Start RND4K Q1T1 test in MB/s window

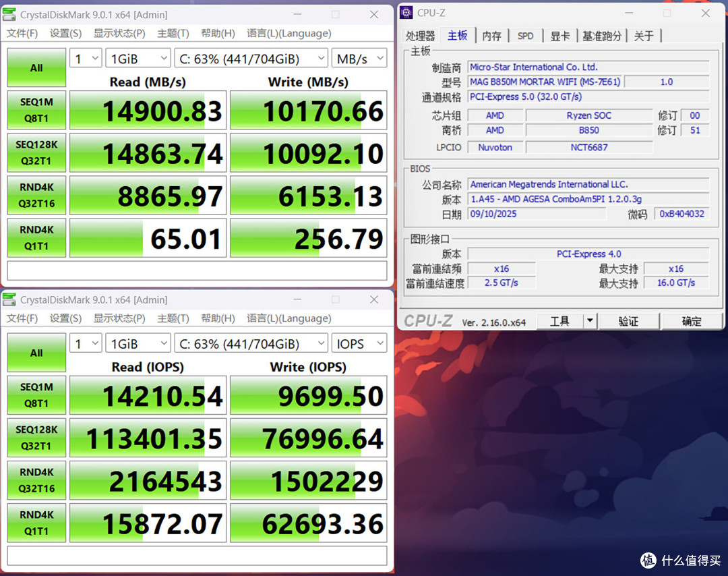[x=36, y=238]
